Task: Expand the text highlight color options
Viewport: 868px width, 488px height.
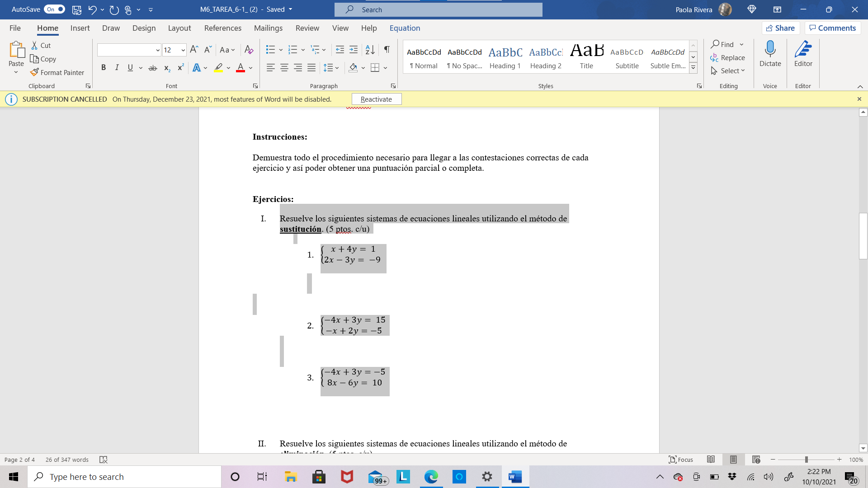Action: pos(228,67)
